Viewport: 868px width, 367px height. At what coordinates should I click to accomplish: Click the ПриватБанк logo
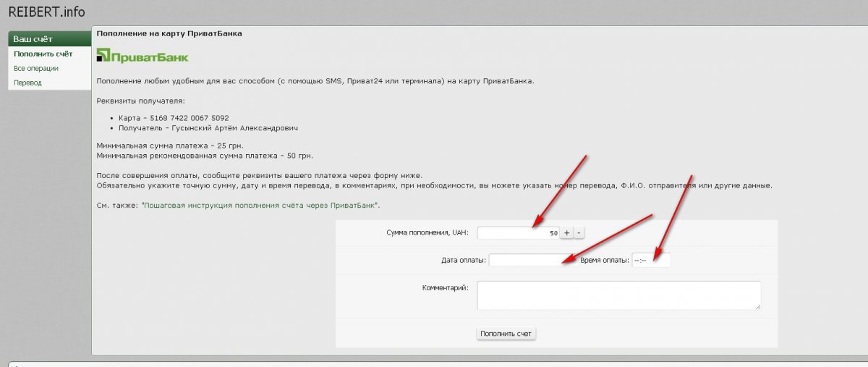(x=142, y=55)
